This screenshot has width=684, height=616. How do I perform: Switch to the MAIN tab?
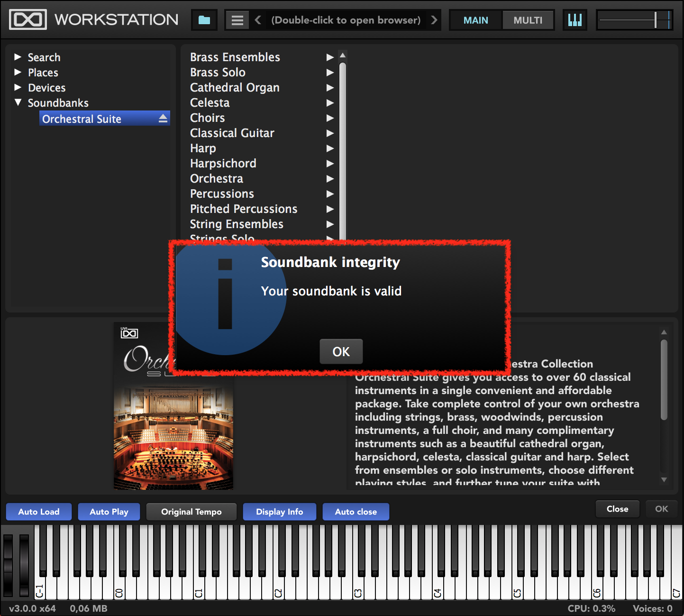pos(475,20)
